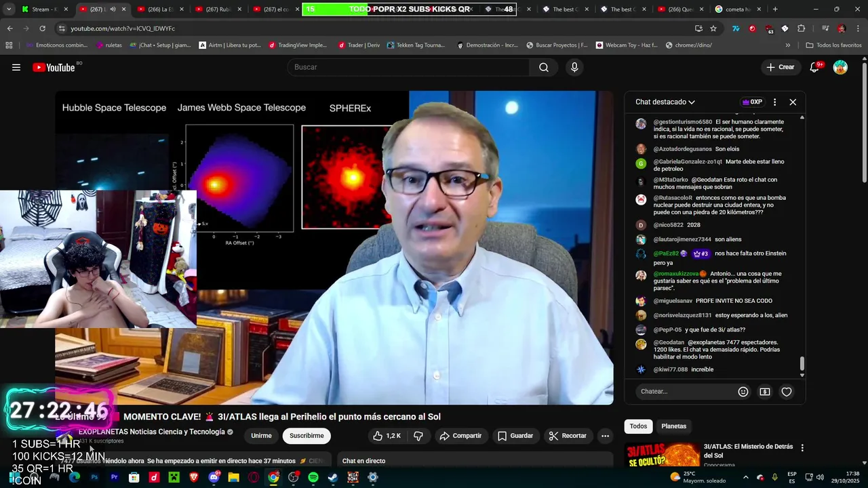The width and height of the screenshot is (868, 488).
Task: Open Spotify from the taskbar
Action: tap(313, 477)
